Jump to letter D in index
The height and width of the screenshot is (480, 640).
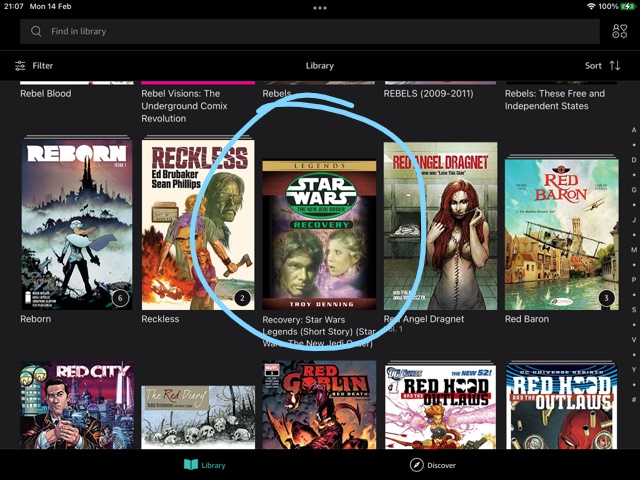[634, 160]
